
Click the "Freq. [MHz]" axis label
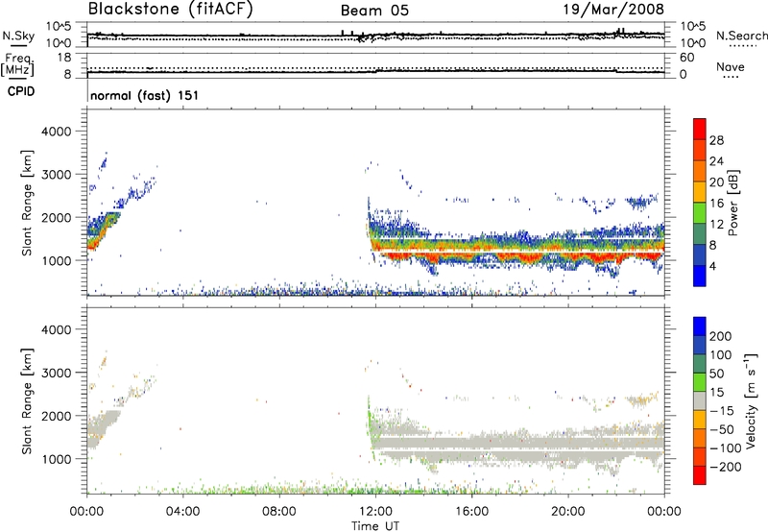pos(18,65)
